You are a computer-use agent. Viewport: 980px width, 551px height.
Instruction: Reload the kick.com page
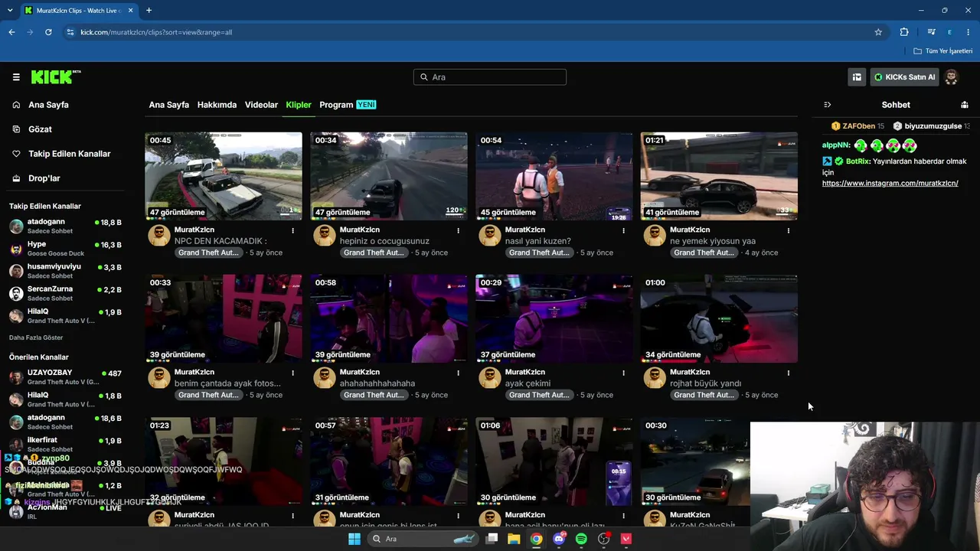[x=48, y=32]
